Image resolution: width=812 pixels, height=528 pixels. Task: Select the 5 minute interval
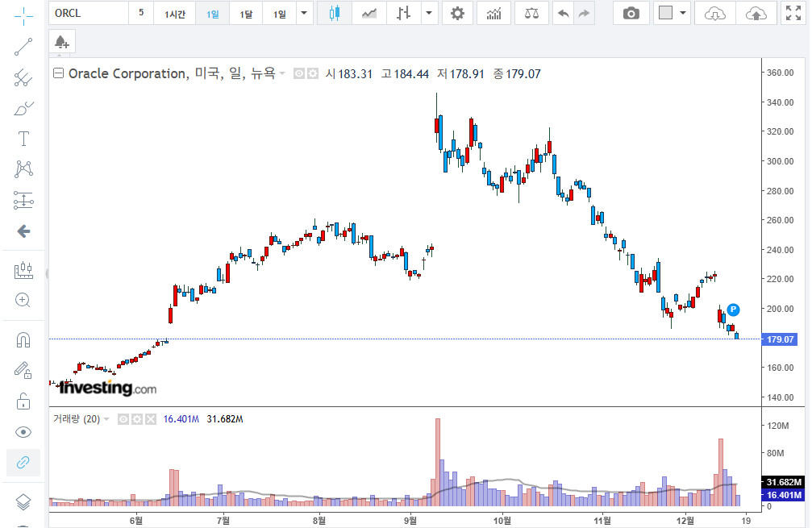(x=141, y=13)
